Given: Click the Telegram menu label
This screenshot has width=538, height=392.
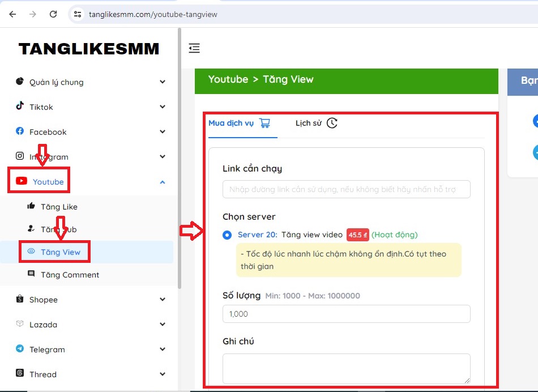Looking at the screenshot, I should pos(47,350).
